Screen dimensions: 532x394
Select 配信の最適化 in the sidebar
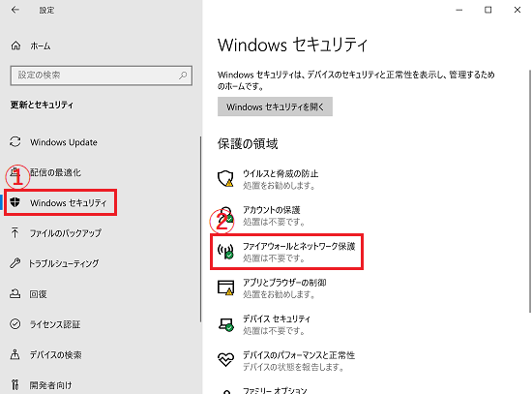(56, 172)
